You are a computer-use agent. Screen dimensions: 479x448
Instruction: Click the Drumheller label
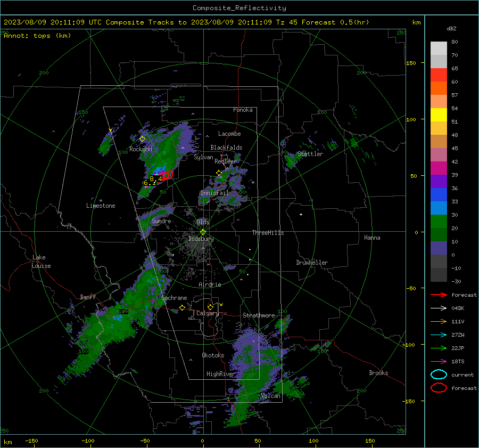coord(312,263)
